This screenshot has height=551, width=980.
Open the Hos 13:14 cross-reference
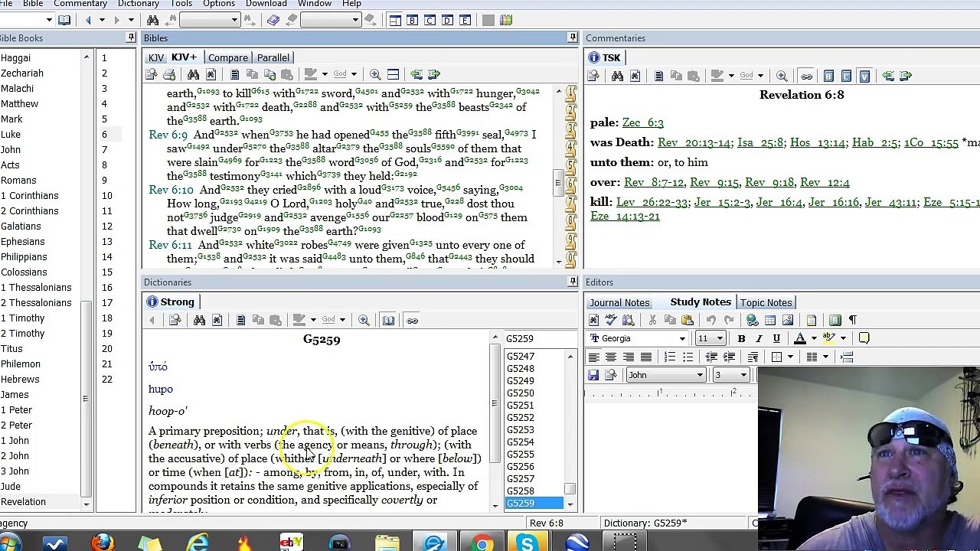coord(818,142)
